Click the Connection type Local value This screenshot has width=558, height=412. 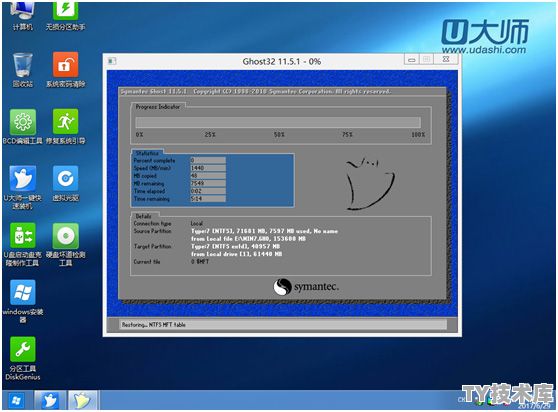point(196,223)
